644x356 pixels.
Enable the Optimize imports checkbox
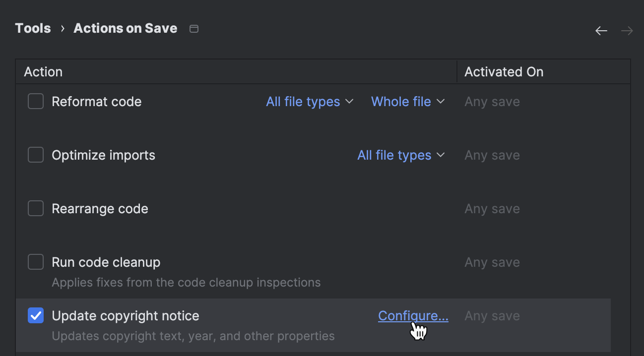[x=35, y=154]
